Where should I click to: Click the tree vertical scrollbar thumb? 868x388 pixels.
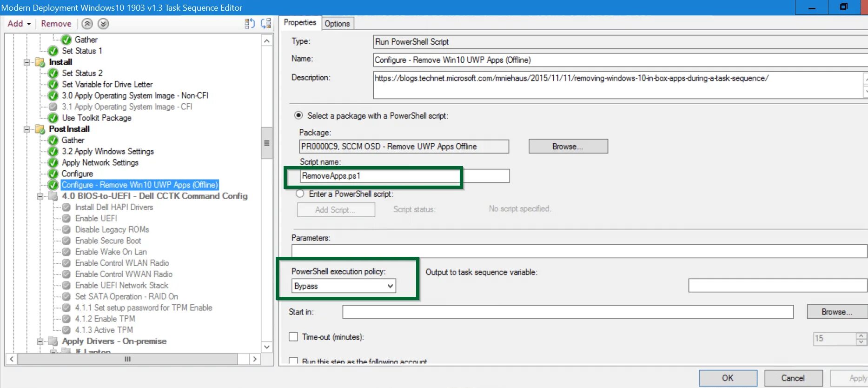tap(267, 143)
